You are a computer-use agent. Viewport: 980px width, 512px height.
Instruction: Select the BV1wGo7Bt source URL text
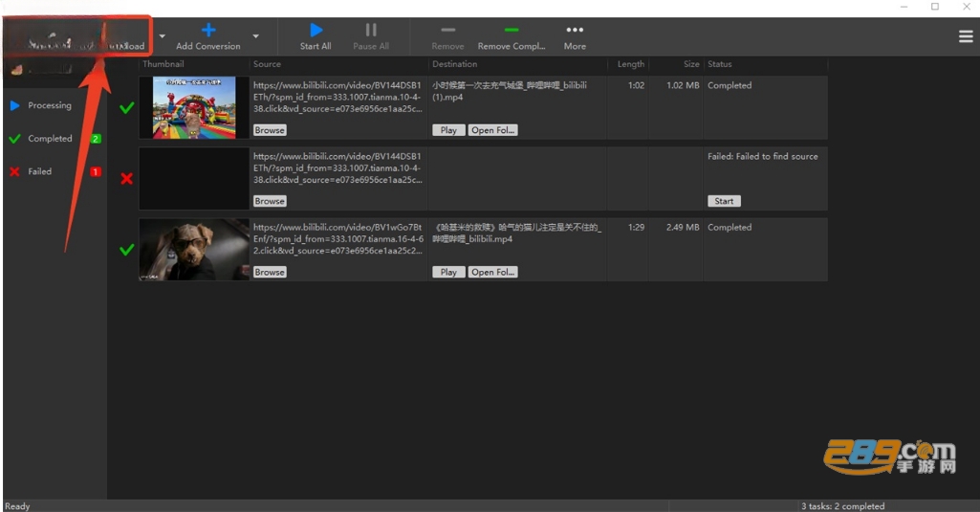338,238
